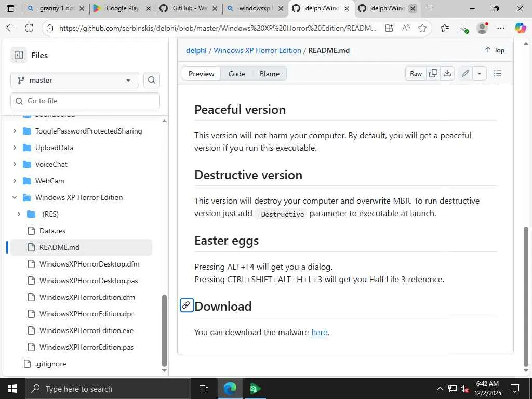Activate Read aloud icon in address bar
This screenshot has width=532, height=399.
coord(406,28)
